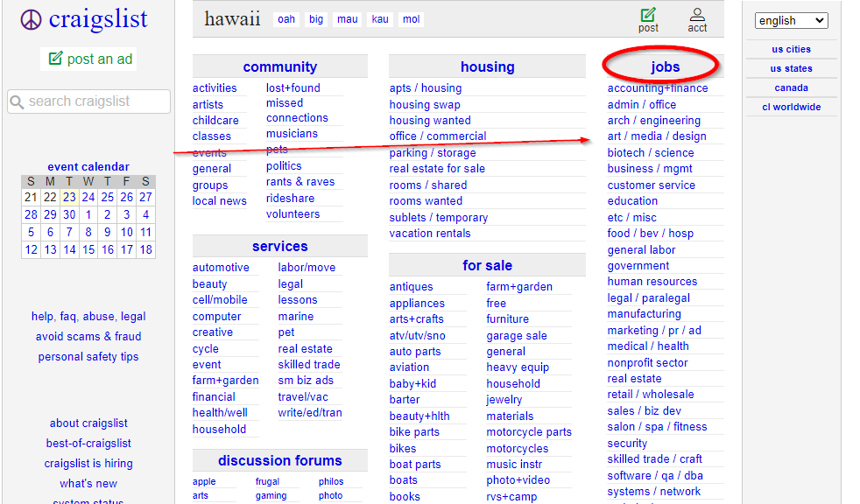
Task: Open 'lost+found' community link
Action: click(293, 88)
